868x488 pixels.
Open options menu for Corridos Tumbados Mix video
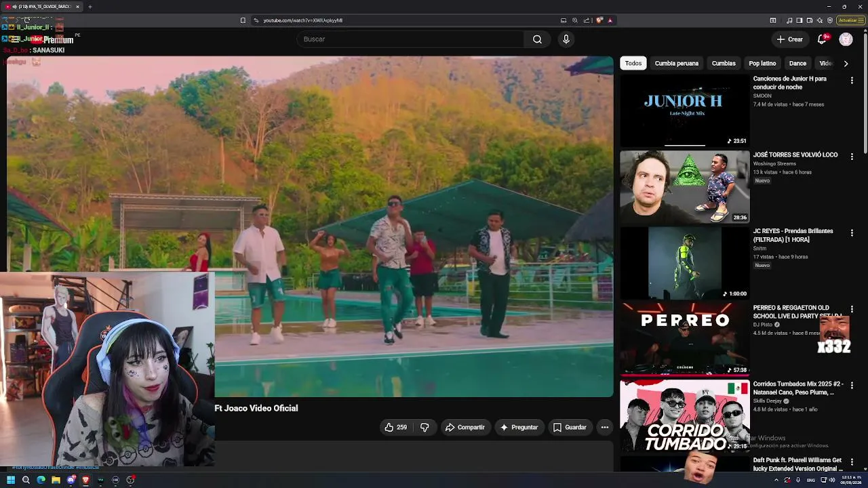point(852,385)
